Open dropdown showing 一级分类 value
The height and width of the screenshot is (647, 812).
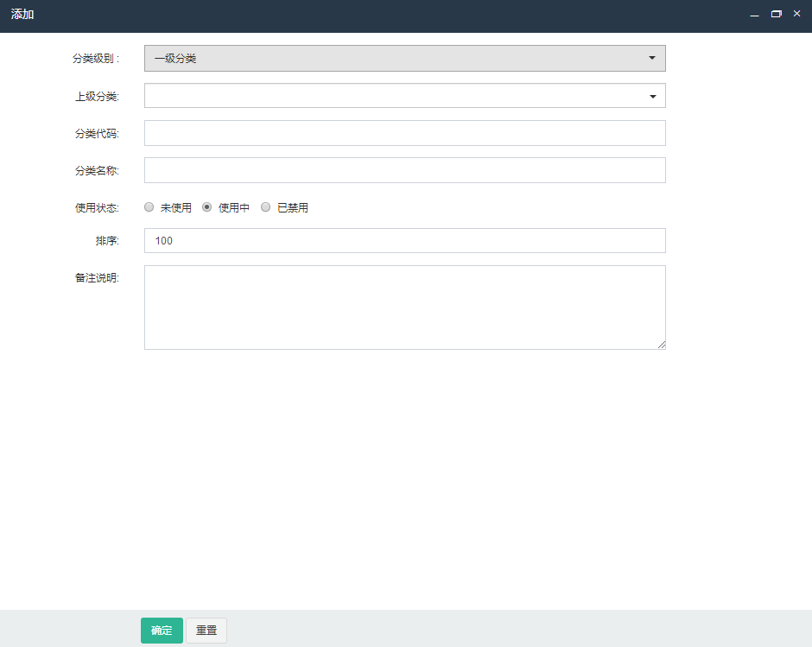point(397,58)
